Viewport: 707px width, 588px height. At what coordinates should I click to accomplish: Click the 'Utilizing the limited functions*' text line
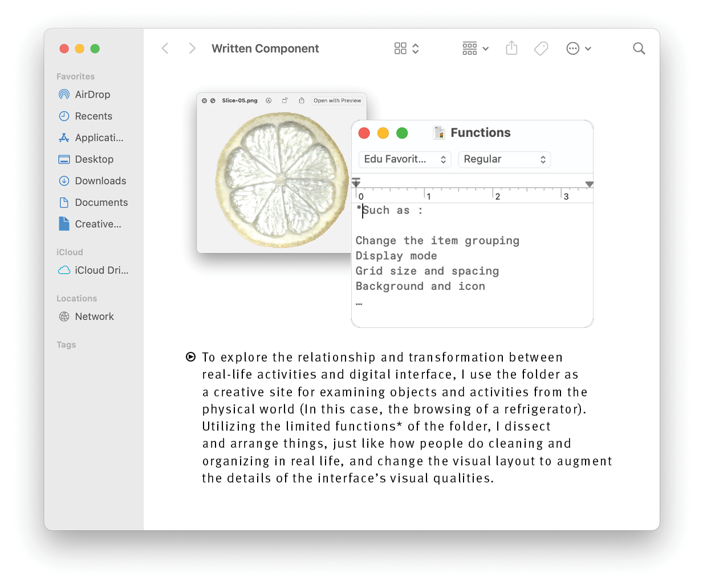tap(376, 427)
